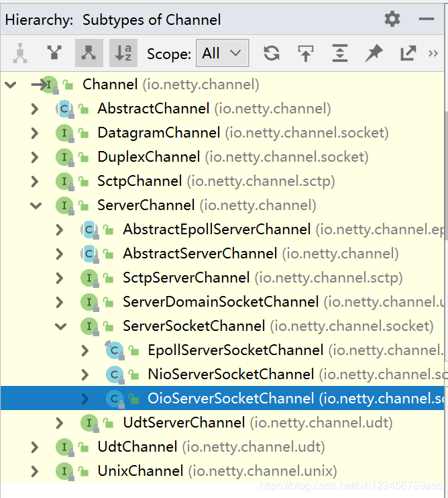Select the AbstractEpollServerChannel row
Viewport: 448px width, 498px height.
tap(222, 230)
